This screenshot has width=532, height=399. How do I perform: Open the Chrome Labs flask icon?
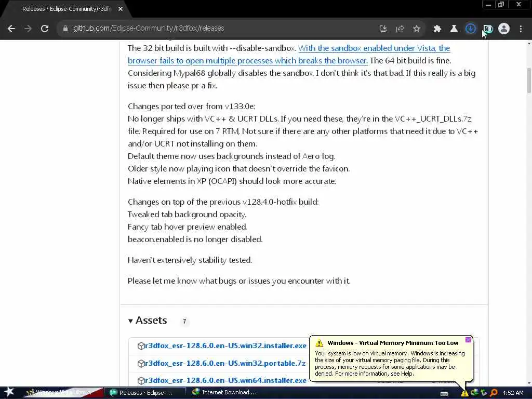tap(454, 29)
